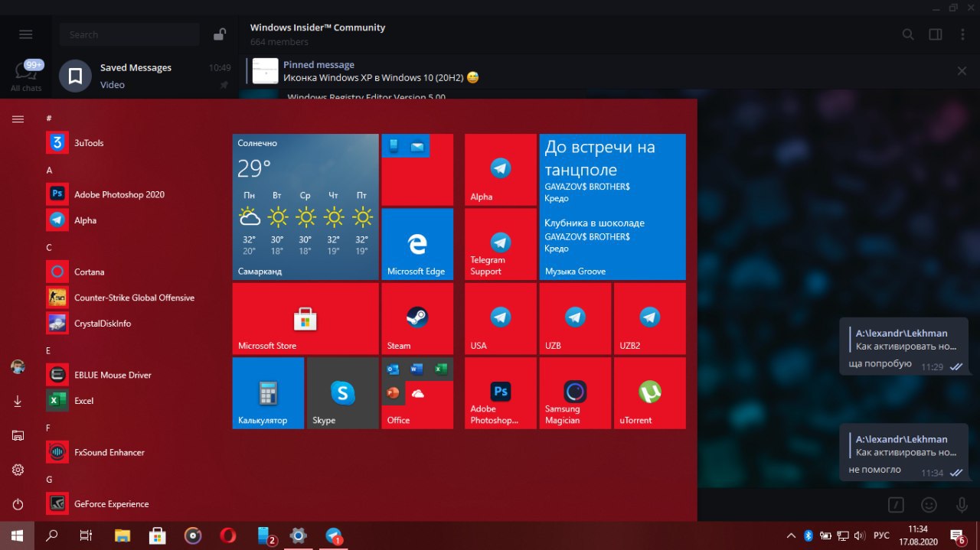Jump to letter section A header
This screenshot has height=550, width=980.
(49, 170)
